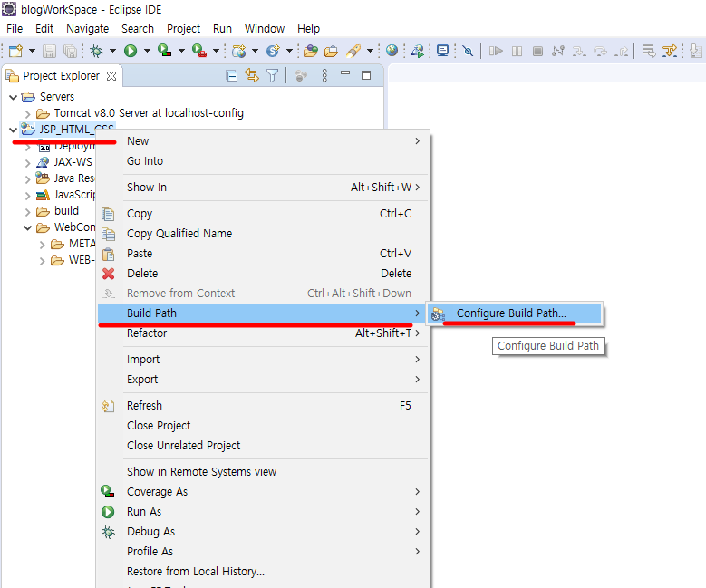Expand the build folder node
The height and width of the screenshot is (588, 706).
pos(27,212)
